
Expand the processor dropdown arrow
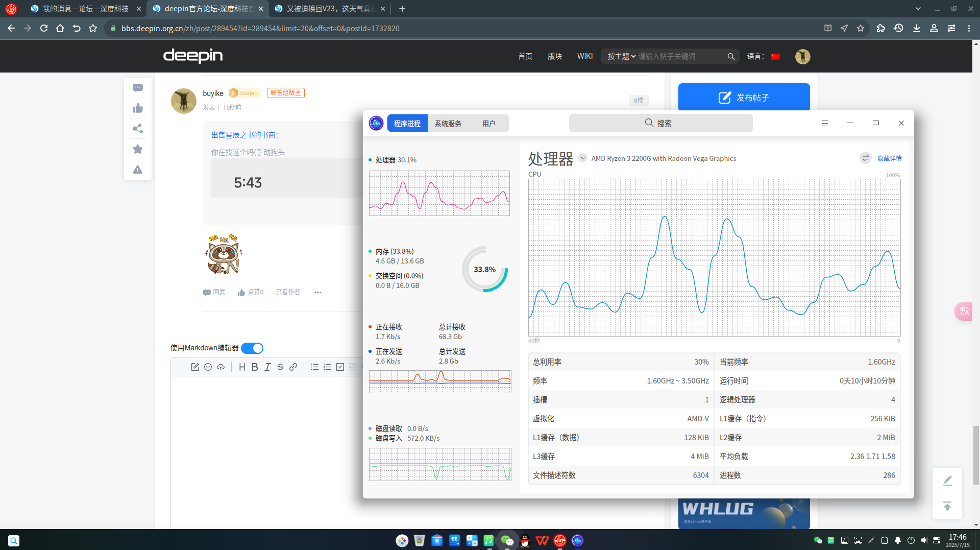click(x=582, y=158)
